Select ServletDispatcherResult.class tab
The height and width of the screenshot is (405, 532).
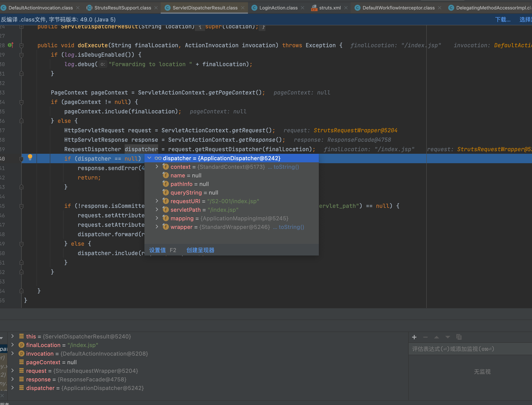tap(205, 8)
